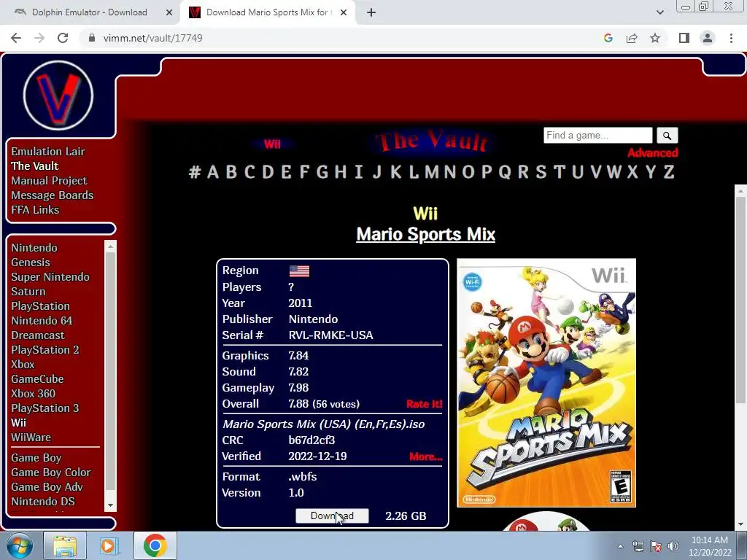The height and width of the screenshot is (560, 747).
Task: Select WiiWare in system list
Action: tap(31, 437)
